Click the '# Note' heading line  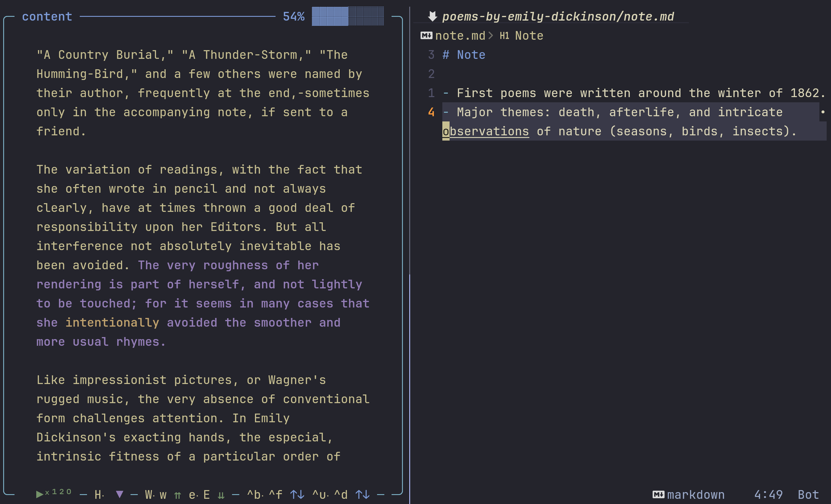click(x=464, y=54)
